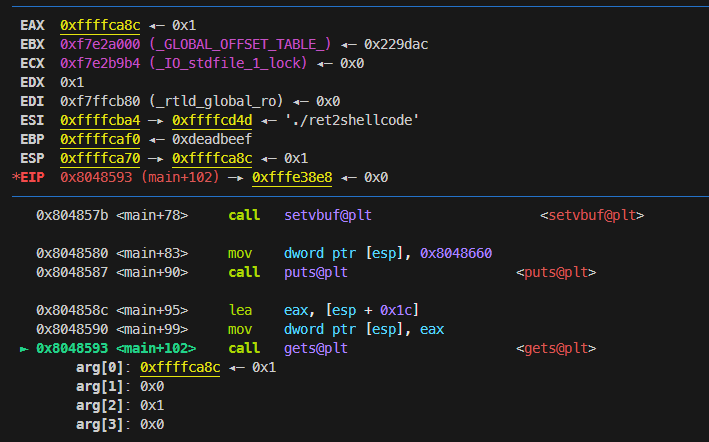
Task: Click the 0x229dac value in EBX row
Action: (396, 44)
